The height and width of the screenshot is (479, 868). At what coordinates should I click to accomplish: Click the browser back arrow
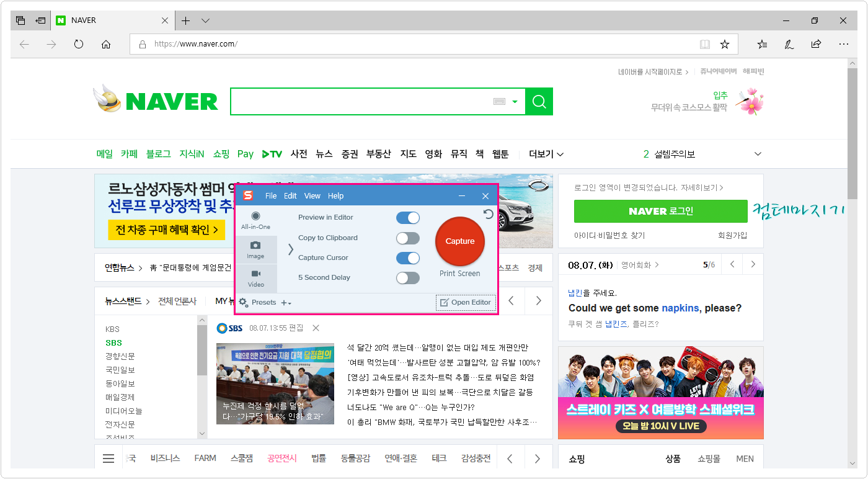[24, 44]
